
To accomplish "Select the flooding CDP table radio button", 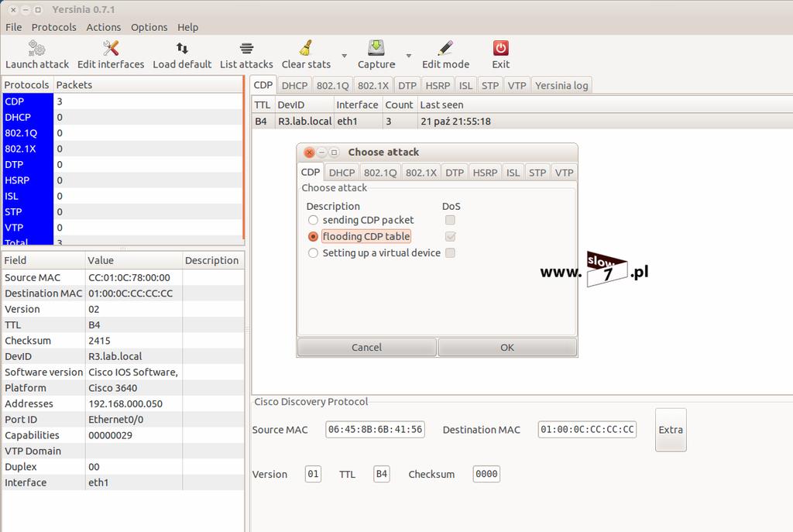I will tap(313, 236).
